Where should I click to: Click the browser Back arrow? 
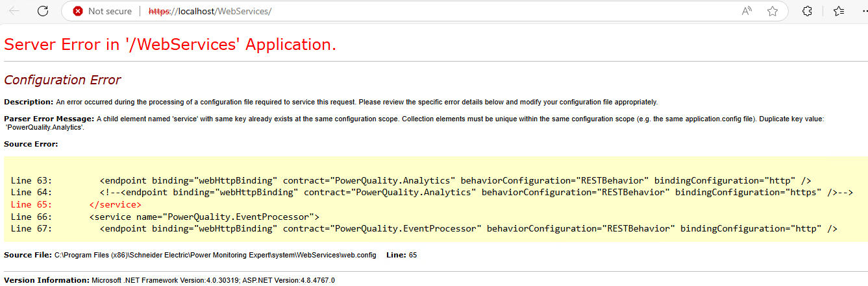point(14,11)
